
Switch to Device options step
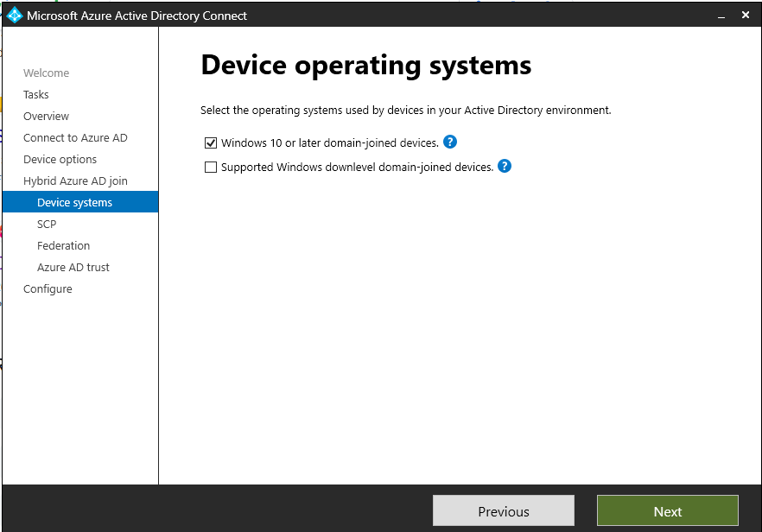coord(60,160)
